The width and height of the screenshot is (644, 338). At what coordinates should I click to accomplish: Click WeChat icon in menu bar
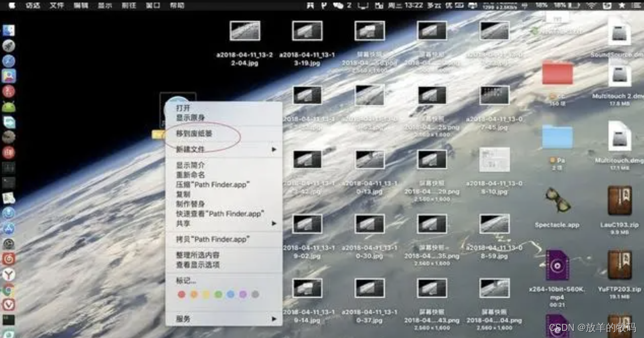coord(339,5)
